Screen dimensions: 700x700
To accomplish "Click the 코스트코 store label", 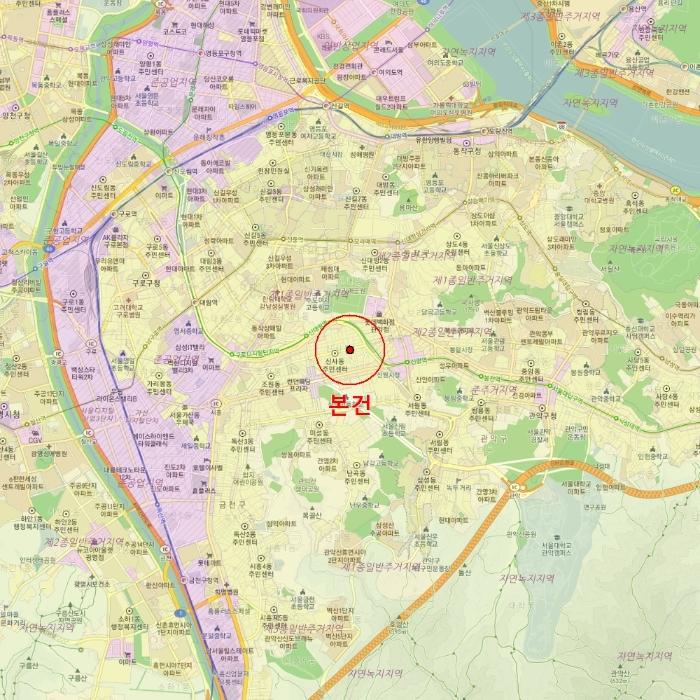I will click(175, 32).
